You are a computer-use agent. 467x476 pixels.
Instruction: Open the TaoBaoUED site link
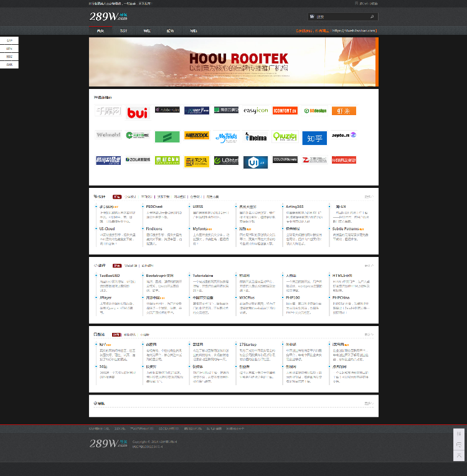pyautogui.click(x=110, y=276)
